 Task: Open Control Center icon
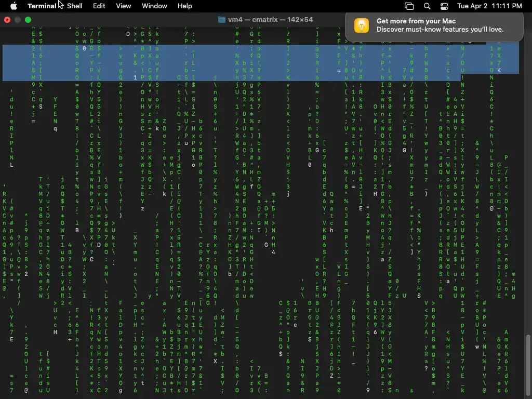[444, 6]
